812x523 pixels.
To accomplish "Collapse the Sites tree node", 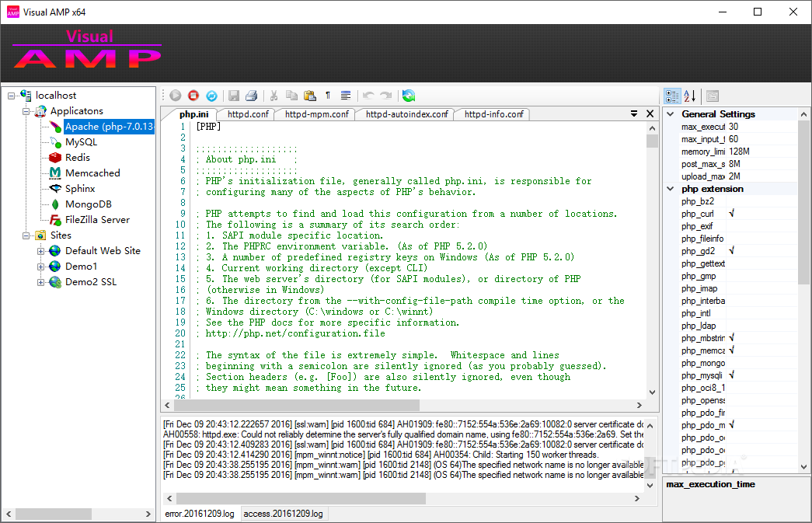I will click(26, 235).
